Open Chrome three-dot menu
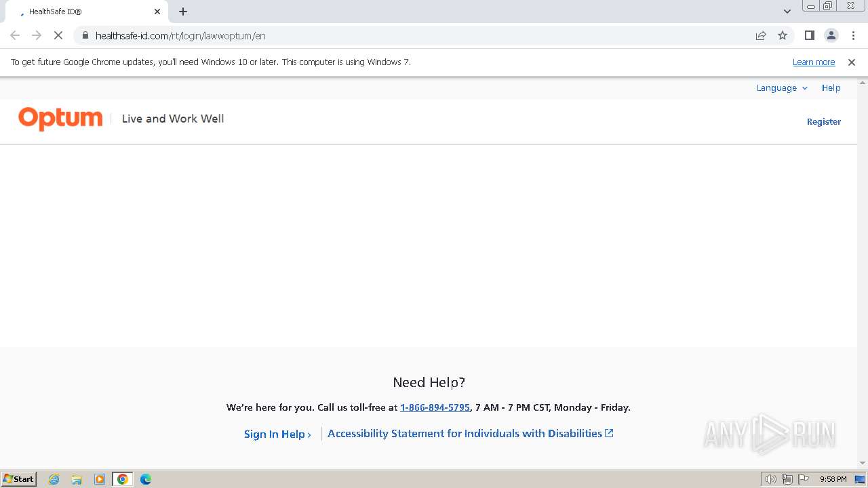The height and width of the screenshot is (488, 868). pos(853,35)
